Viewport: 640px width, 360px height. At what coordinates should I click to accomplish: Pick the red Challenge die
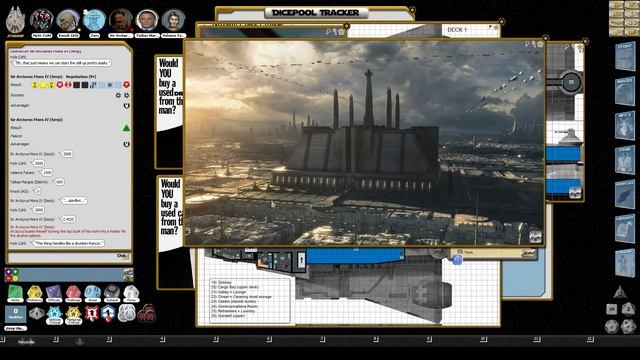click(73, 293)
